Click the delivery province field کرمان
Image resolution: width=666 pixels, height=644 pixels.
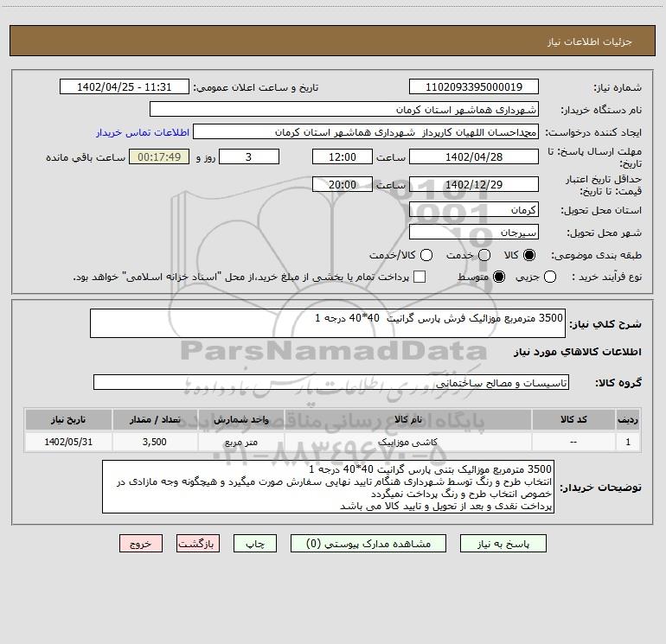tap(474, 210)
